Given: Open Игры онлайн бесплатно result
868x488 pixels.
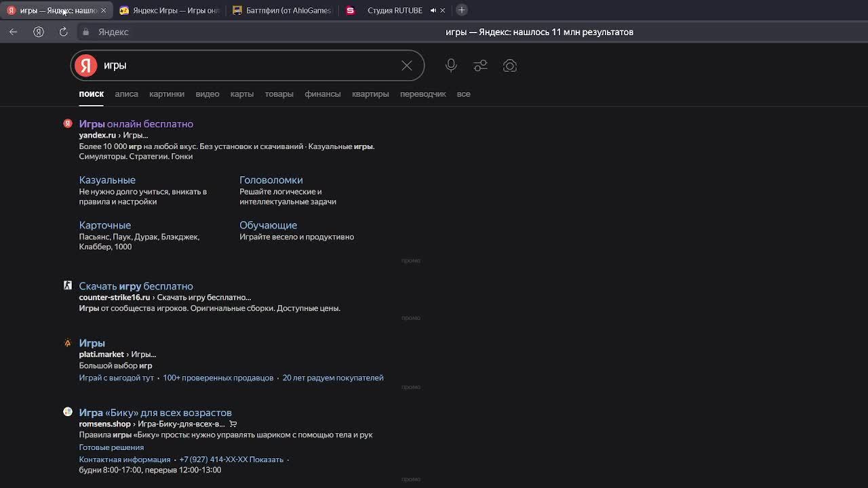Looking at the screenshot, I should point(136,124).
